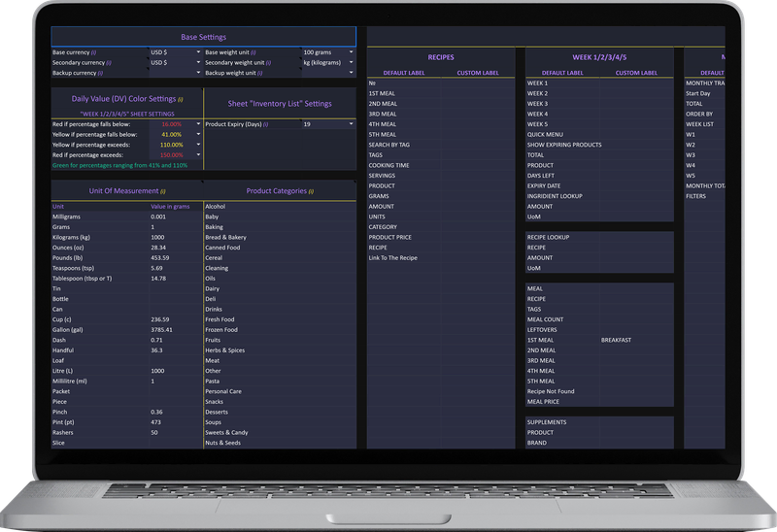
Task: Select the 'Sweets & Candy' product category
Action: point(226,432)
